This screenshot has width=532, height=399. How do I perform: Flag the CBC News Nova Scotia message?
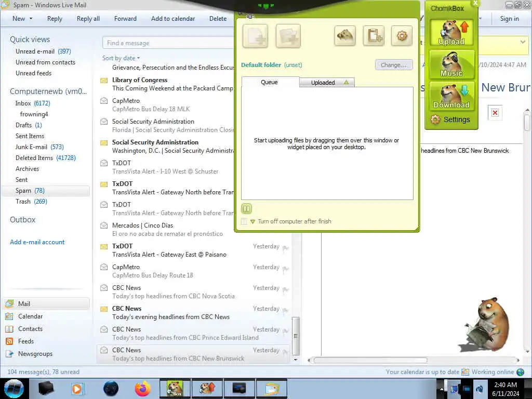[285, 289]
